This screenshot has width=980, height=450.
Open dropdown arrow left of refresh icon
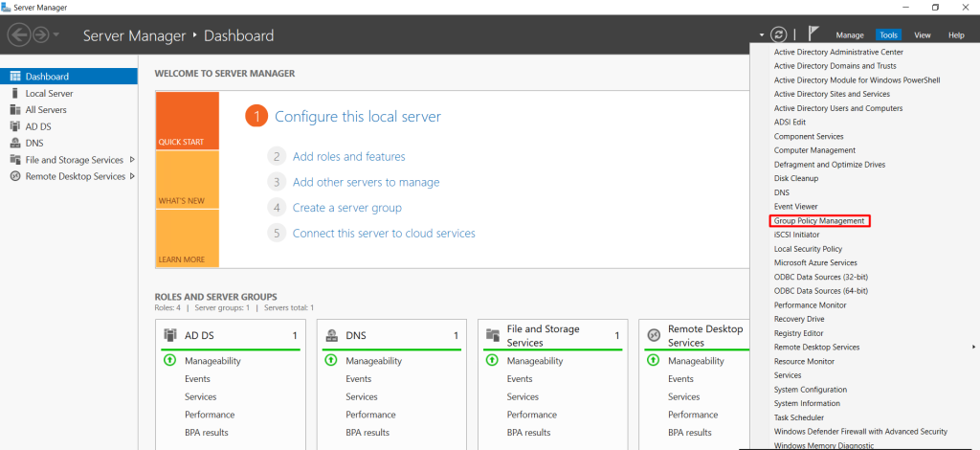[762, 35]
